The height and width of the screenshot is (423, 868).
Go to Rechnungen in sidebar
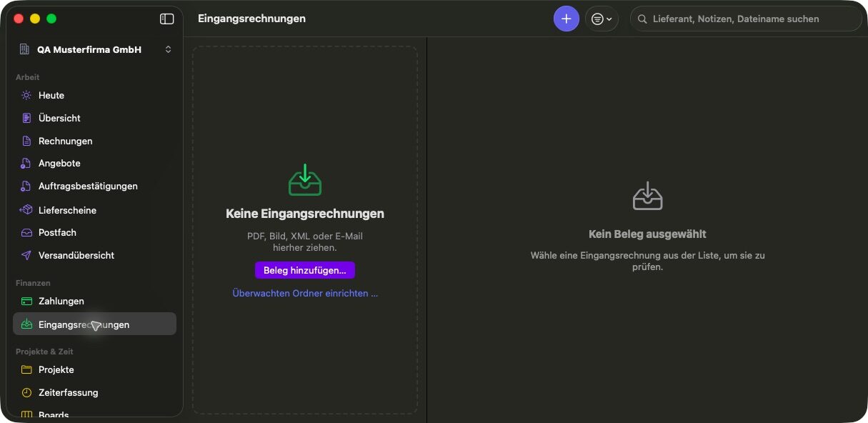click(94, 141)
